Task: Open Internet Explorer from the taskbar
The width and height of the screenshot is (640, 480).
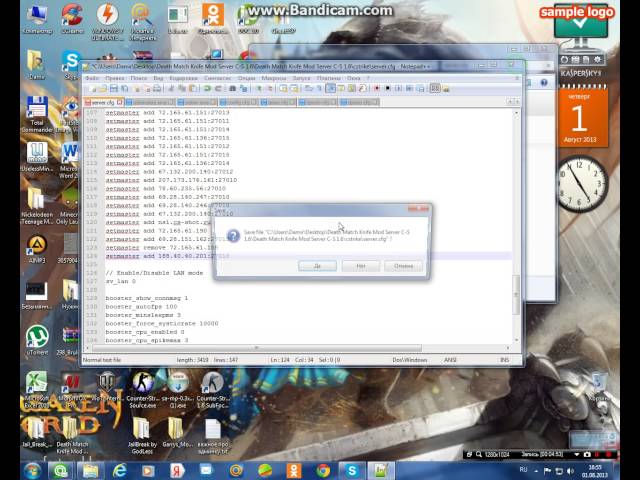Action: 120,471
